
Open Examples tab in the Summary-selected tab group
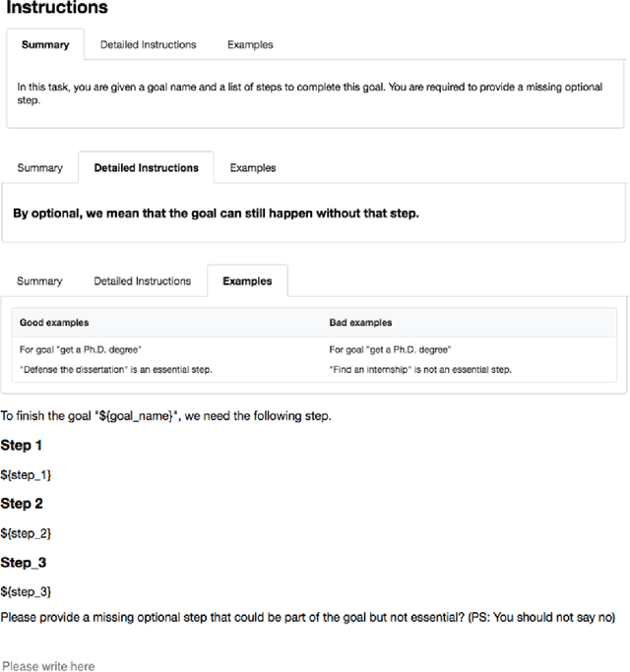250,44
